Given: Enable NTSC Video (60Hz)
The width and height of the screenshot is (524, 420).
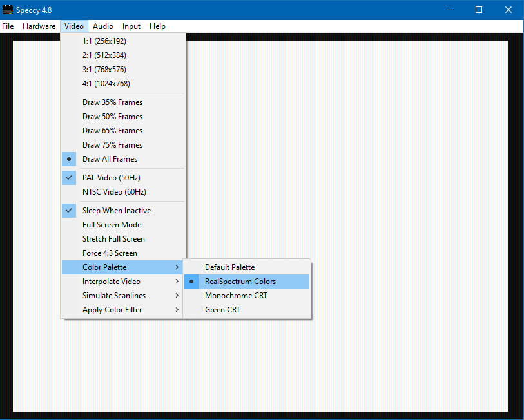Looking at the screenshot, I should (123, 192).
